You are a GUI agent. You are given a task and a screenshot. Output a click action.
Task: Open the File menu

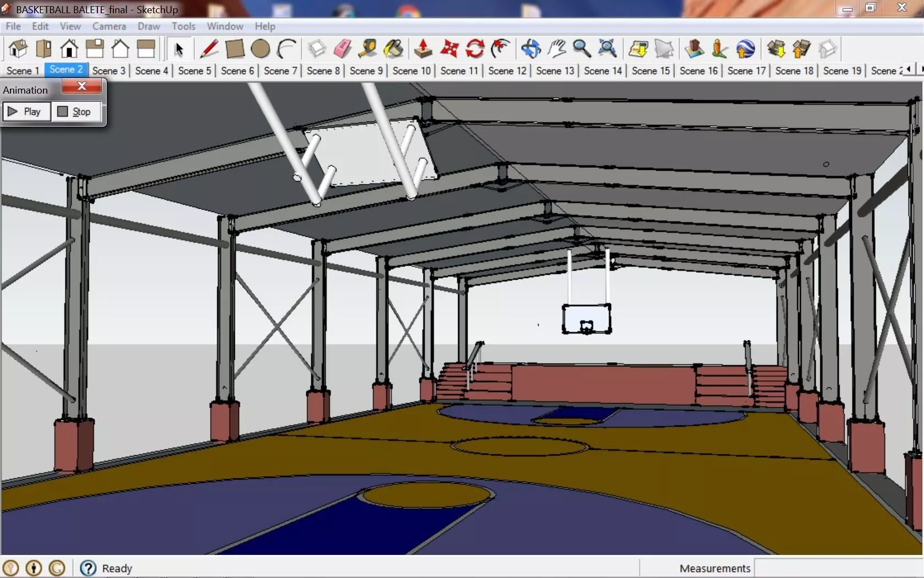point(13,26)
